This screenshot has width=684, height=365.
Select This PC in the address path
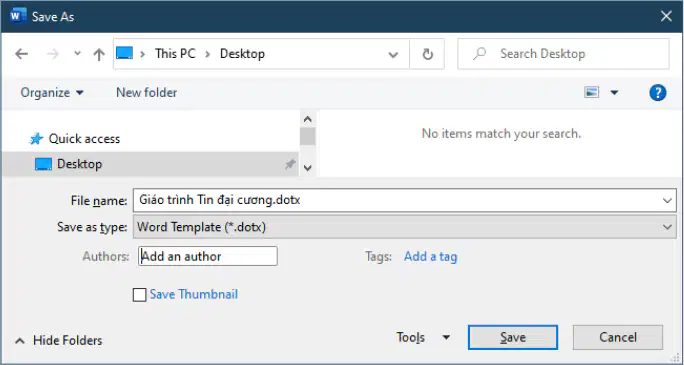[175, 54]
